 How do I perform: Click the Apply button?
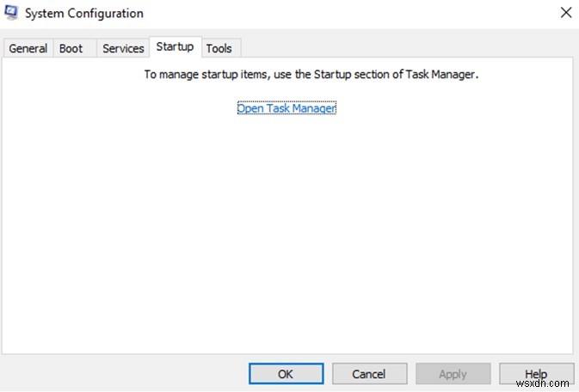tap(453, 374)
